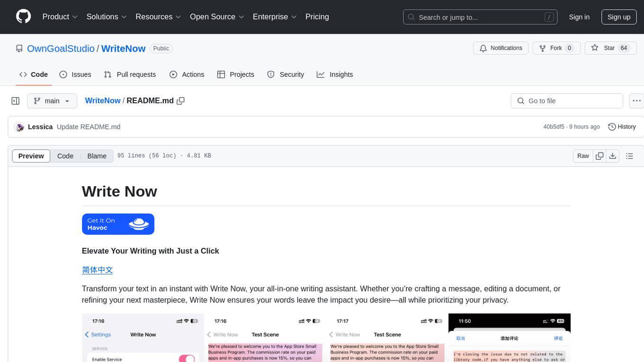The height and width of the screenshot is (362, 644).
Task: Go to WriteNow root in breadcrumb
Action: pos(103,100)
